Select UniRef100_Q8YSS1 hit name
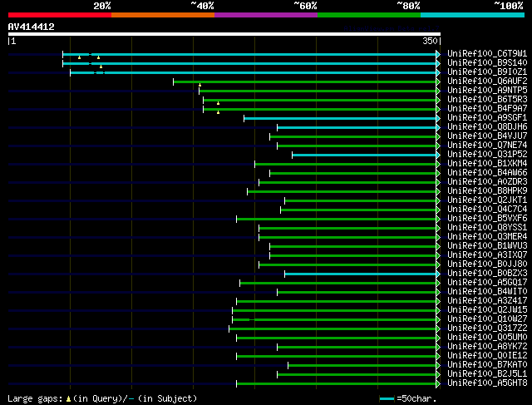532x405 pixels. 487,228
